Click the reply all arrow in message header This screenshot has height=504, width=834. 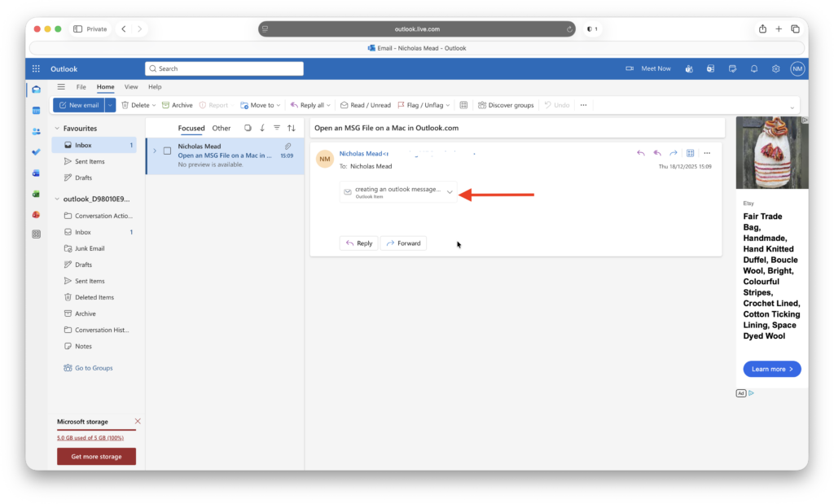point(657,152)
